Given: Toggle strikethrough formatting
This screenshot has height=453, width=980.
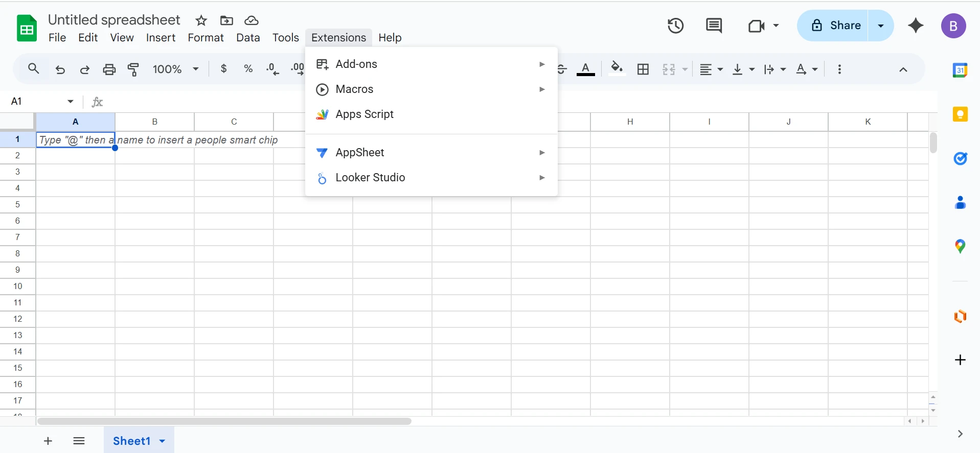Looking at the screenshot, I should tap(562, 69).
